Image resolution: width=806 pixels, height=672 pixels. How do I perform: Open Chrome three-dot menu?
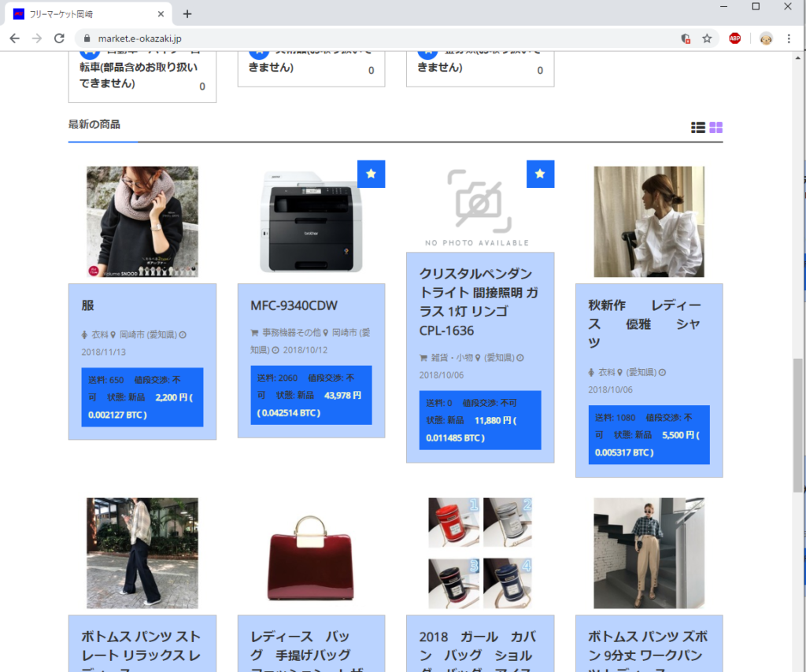click(789, 39)
